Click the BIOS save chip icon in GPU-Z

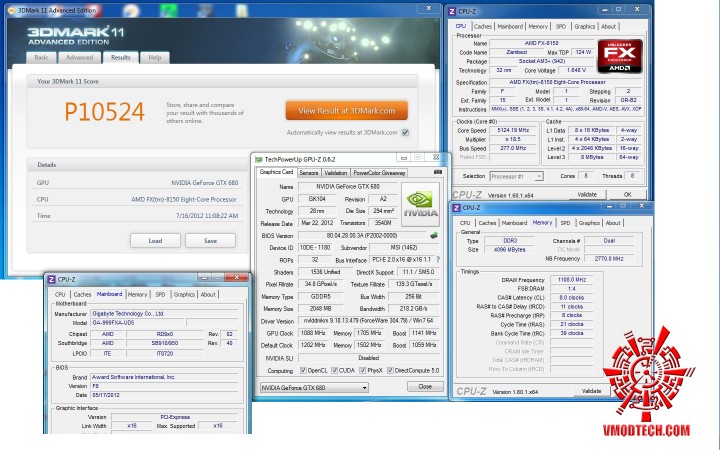coord(433,236)
